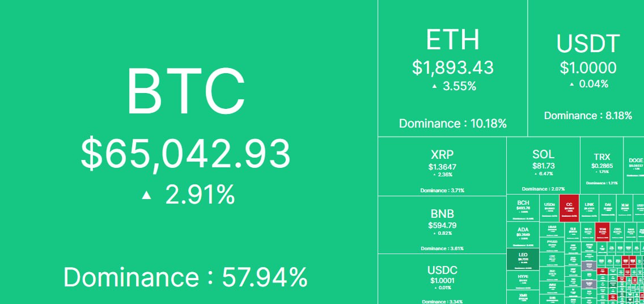Select the ADA tile
The image size is (644, 304).
(523, 235)
